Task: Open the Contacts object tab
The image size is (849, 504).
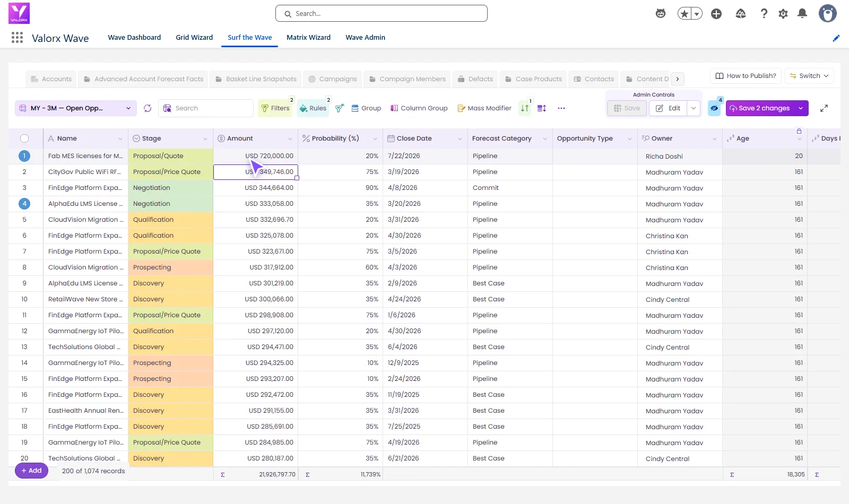Action: [594, 79]
